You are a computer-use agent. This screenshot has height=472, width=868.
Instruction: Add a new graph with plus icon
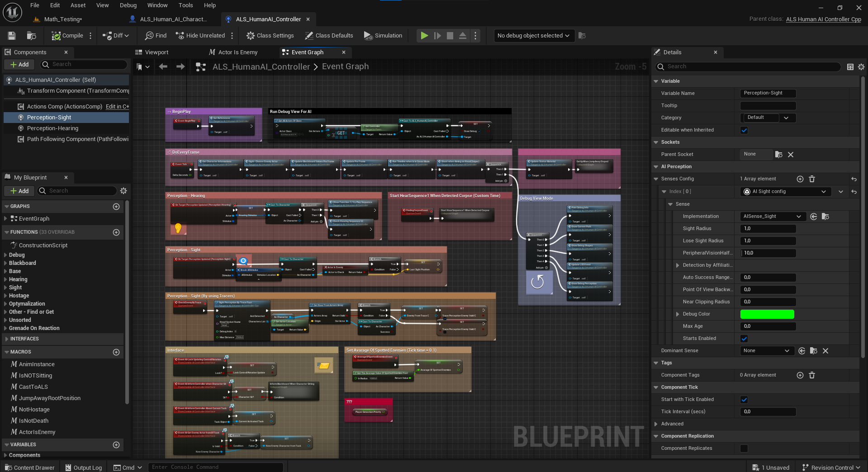[116, 207]
